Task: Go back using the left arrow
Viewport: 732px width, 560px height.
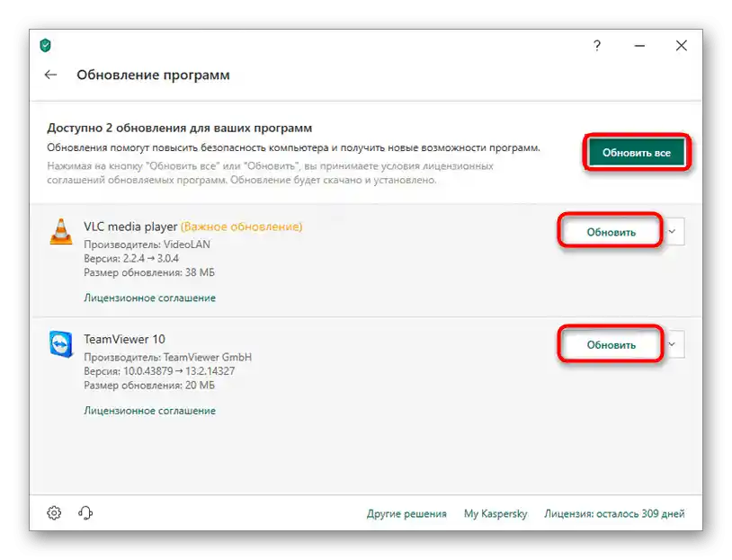Action: (x=50, y=75)
